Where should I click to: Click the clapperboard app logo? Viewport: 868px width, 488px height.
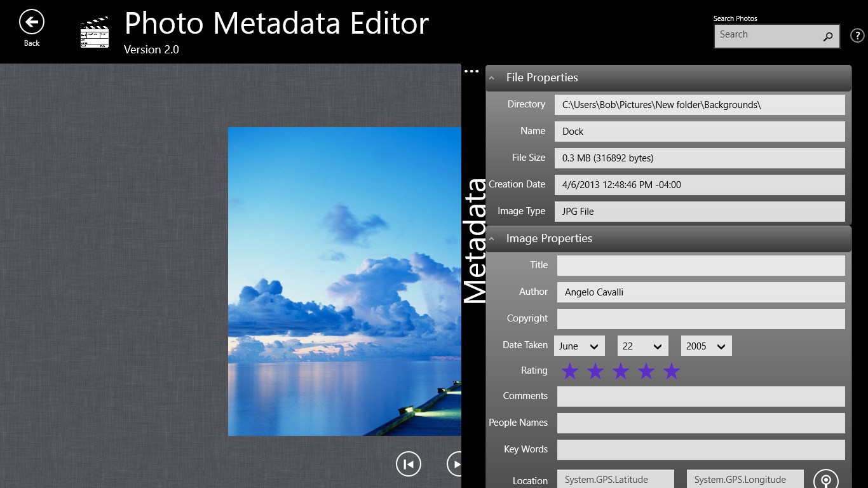(94, 32)
